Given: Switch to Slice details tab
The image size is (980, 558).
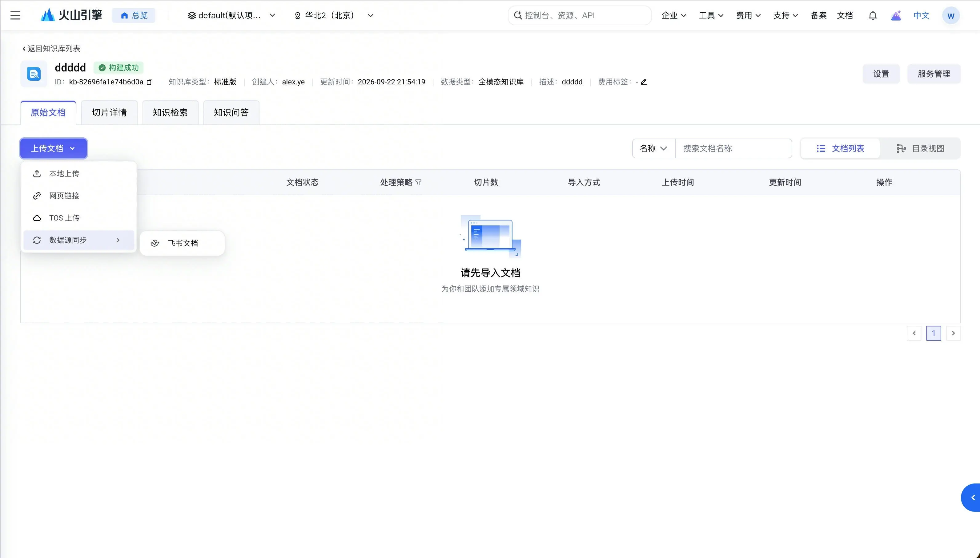Looking at the screenshot, I should tap(109, 113).
